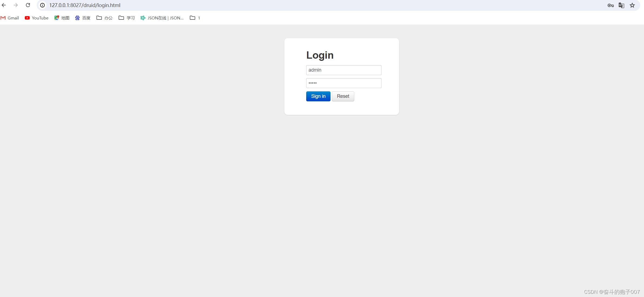Click the Sign in button
Screen dimensions: 644x297
coord(318,96)
